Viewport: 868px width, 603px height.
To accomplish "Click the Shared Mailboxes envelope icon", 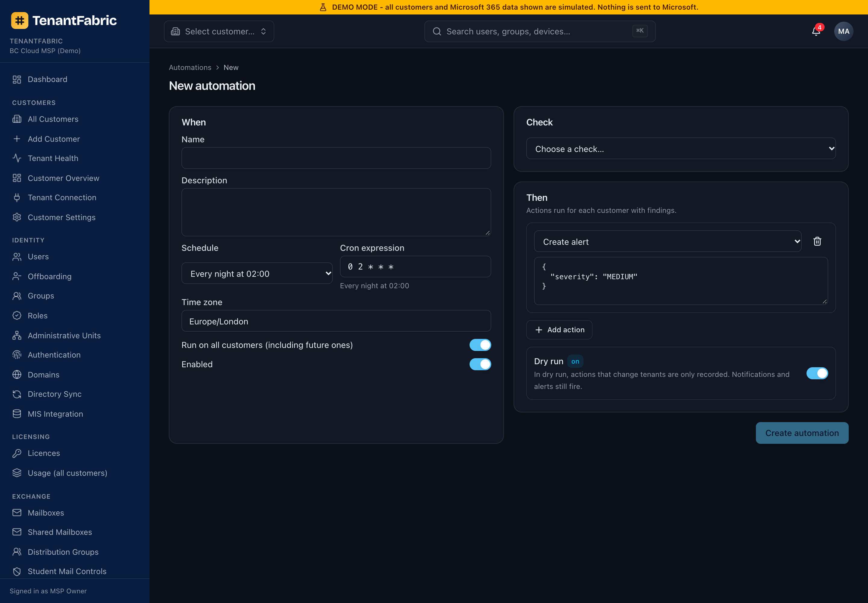I will point(17,532).
